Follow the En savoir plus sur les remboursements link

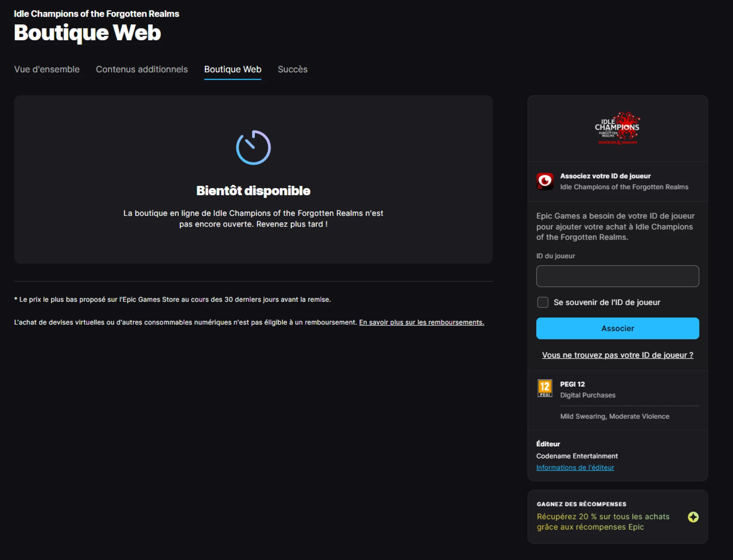coord(421,322)
